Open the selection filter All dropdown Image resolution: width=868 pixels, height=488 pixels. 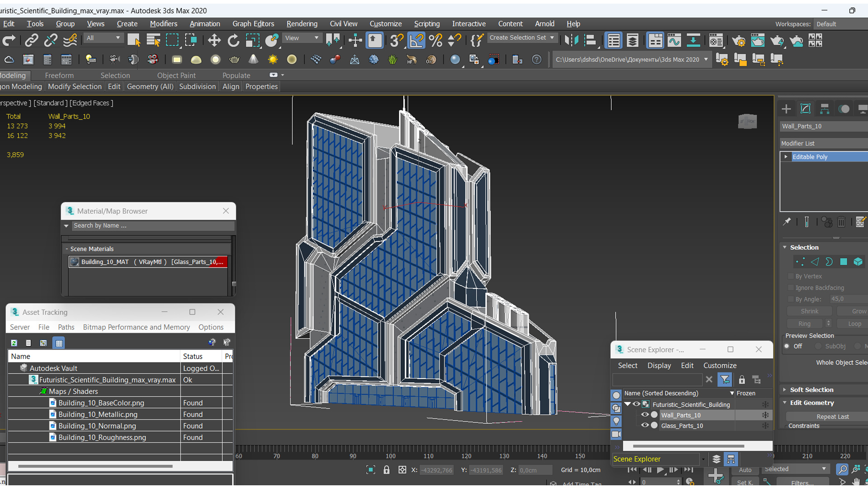[104, 38]
